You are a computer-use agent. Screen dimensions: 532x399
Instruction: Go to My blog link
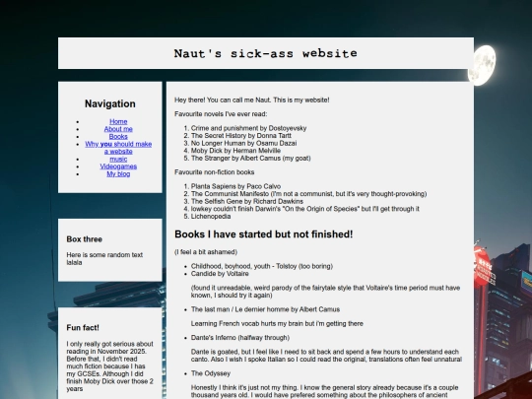pos(118,173)
